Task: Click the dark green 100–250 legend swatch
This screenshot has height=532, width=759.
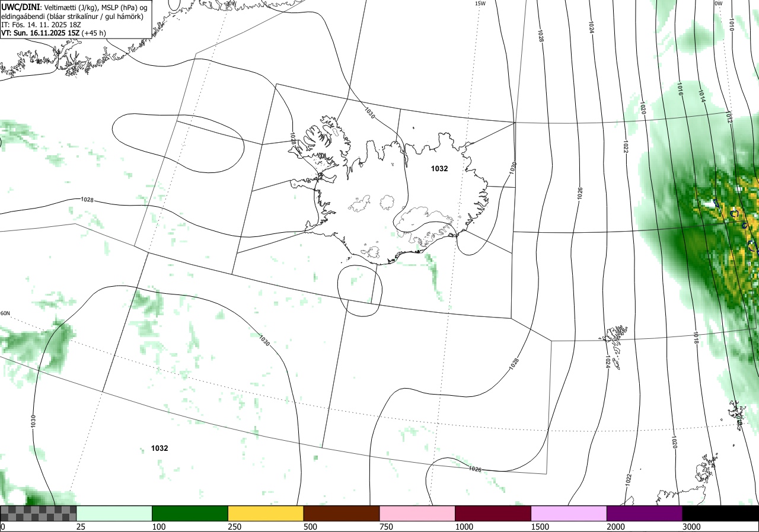Action: coord(190,513)
